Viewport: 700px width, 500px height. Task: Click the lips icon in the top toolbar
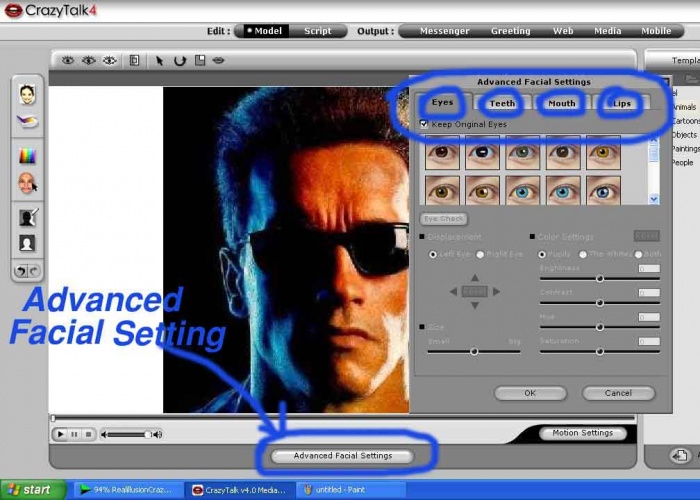coord(218,60)
